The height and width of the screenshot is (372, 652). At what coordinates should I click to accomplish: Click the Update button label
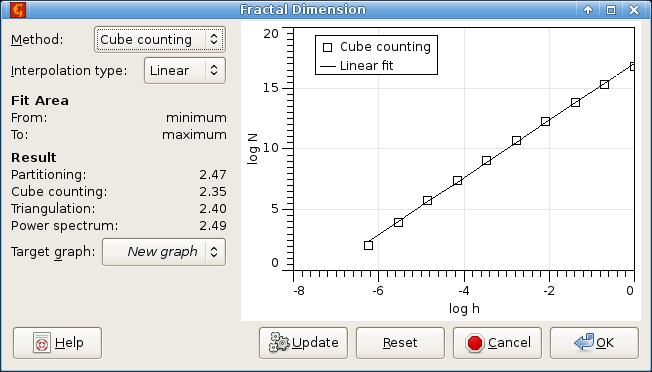tap(315, 343)
